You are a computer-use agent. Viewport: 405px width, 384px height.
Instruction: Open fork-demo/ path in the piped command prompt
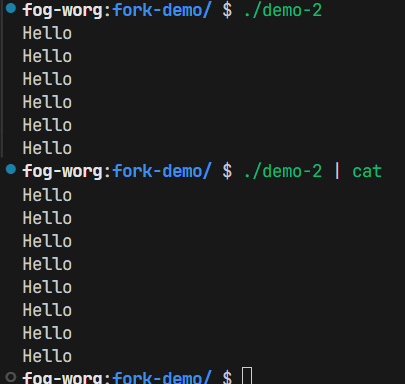coord(162,171)
